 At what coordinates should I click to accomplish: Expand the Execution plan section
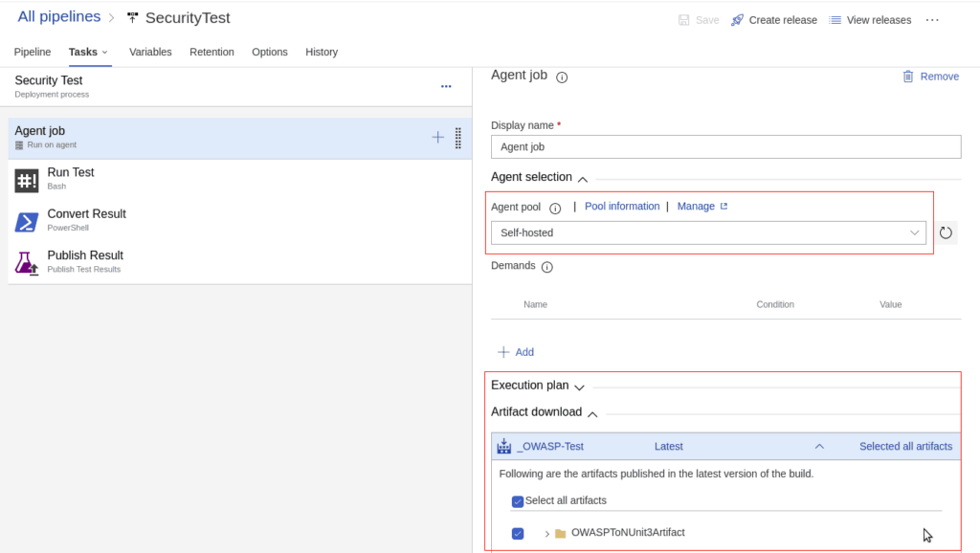coord(579,387)
